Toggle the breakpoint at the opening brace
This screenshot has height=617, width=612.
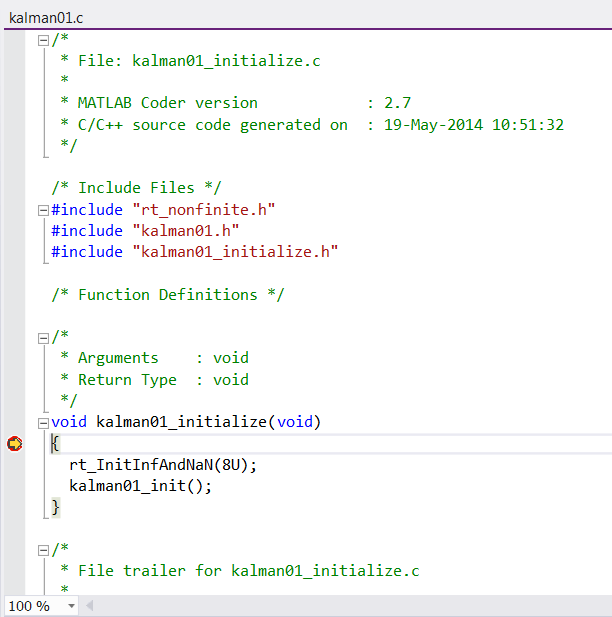pyautogui.click(x=15, y=444)
